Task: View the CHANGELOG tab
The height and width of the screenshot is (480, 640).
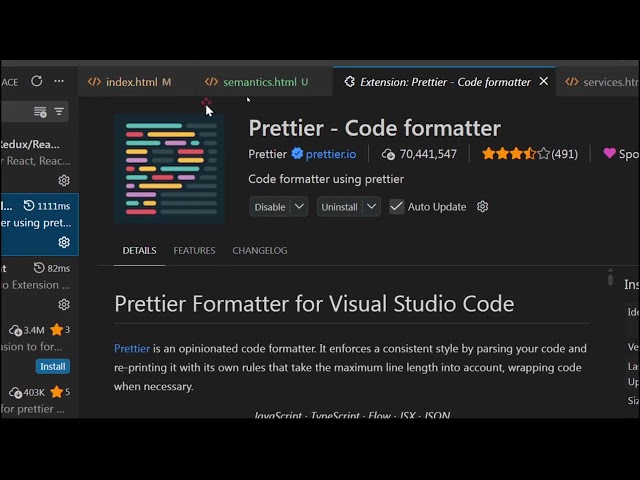Action: point(260,250)
